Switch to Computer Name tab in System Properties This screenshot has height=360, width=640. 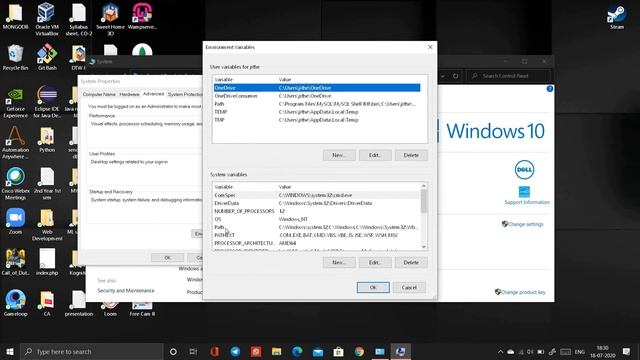coord(99,94)
